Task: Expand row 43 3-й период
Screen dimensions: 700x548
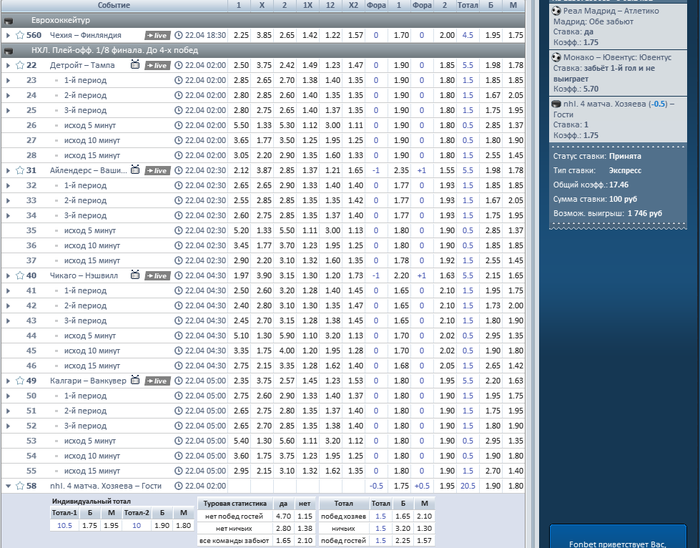Action: [x=8, y=321]
